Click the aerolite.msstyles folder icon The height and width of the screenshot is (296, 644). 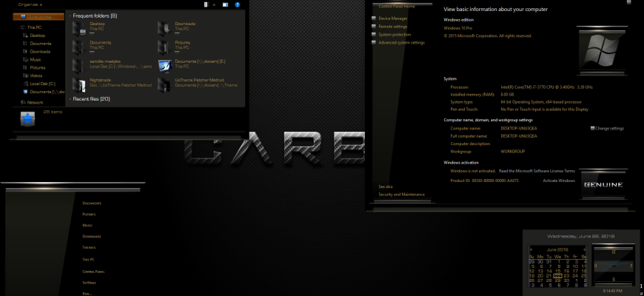[x=79, y=66]
